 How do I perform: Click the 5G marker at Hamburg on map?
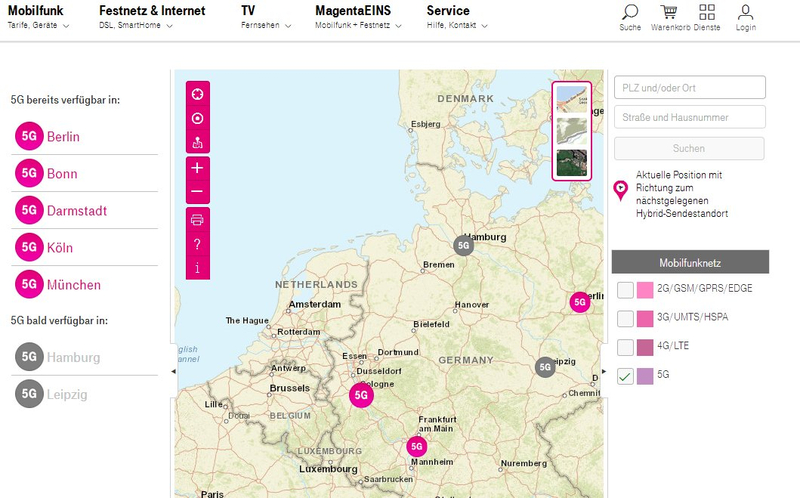[463, 245]
